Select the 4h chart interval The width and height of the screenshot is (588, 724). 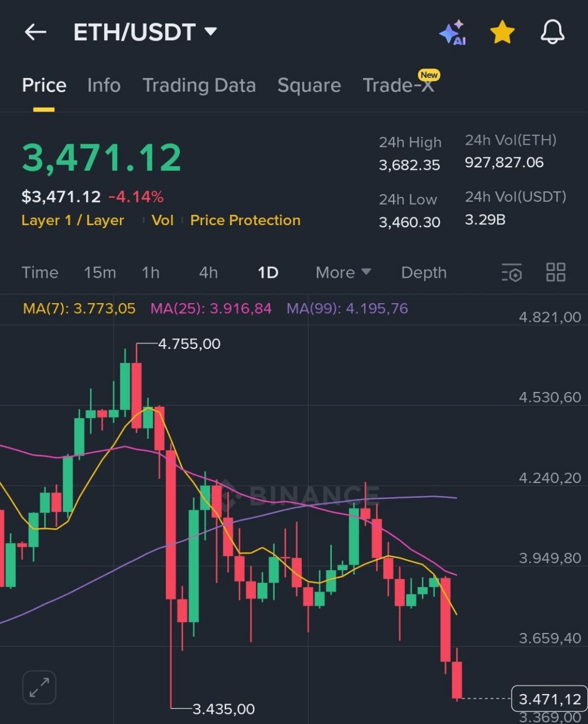coord(208,273)
